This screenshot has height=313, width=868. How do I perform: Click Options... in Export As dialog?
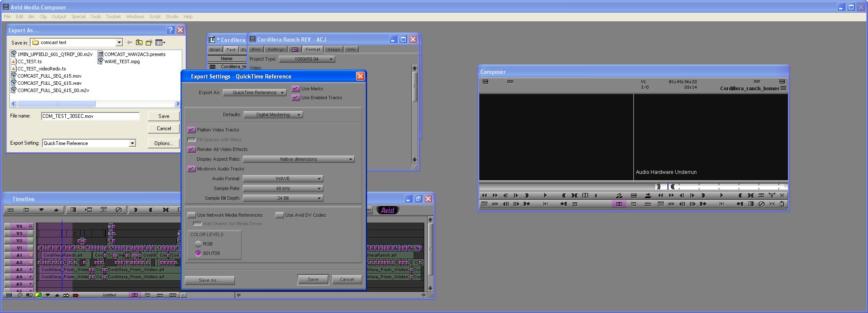[164, 143]
